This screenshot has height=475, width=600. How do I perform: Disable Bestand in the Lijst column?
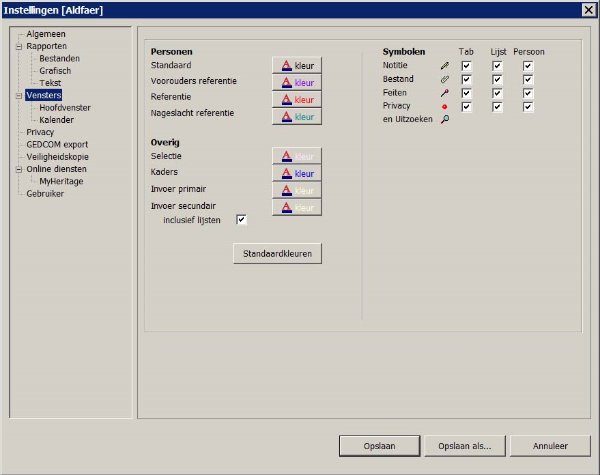497,80
